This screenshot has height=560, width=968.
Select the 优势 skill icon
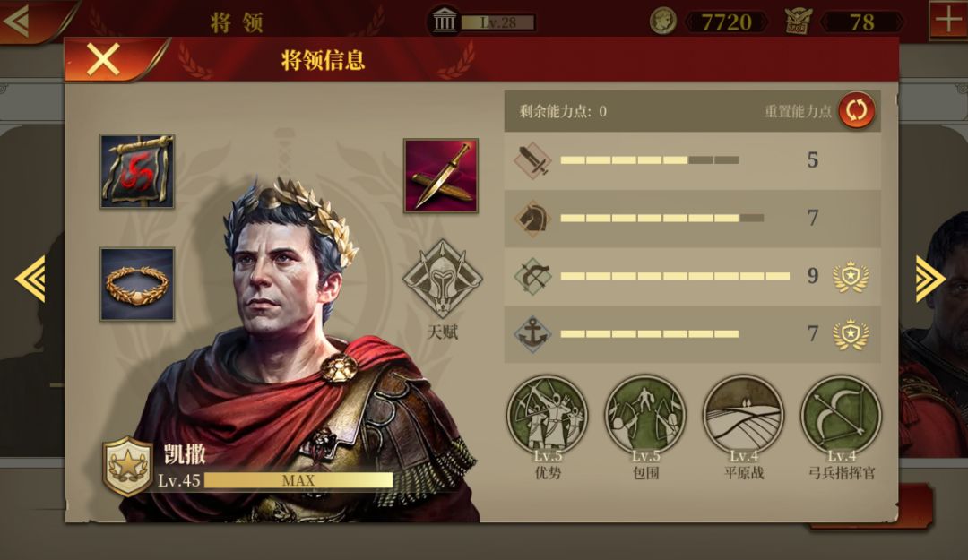coord(547,416)
